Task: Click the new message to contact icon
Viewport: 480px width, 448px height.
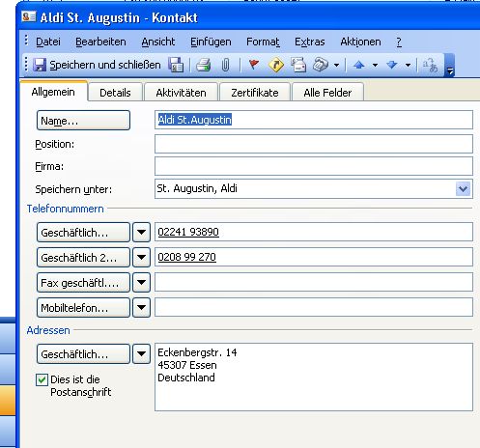Action: point(298,65)
